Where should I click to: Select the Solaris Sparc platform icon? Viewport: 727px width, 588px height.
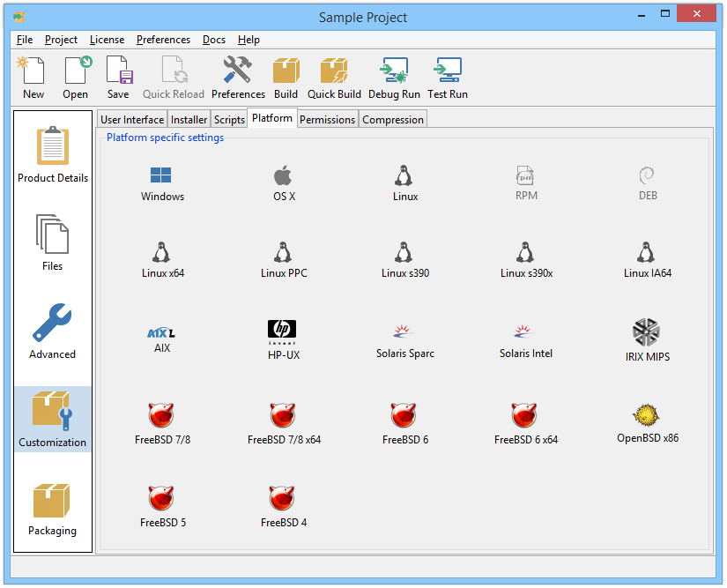coord(404,335)
